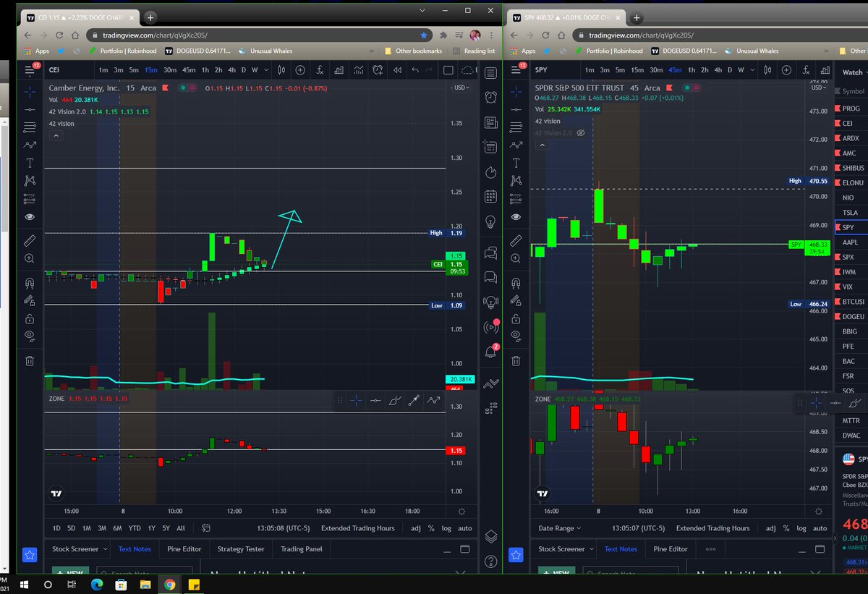
Task: Open Sticky Notes from the Windows taskbar
Action: tap(195, 584)
